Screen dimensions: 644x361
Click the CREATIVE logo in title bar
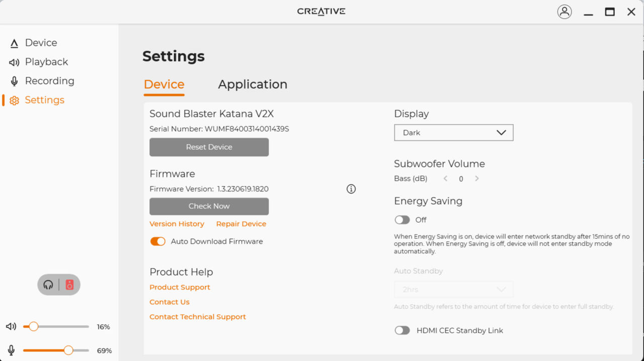point(321,12)
